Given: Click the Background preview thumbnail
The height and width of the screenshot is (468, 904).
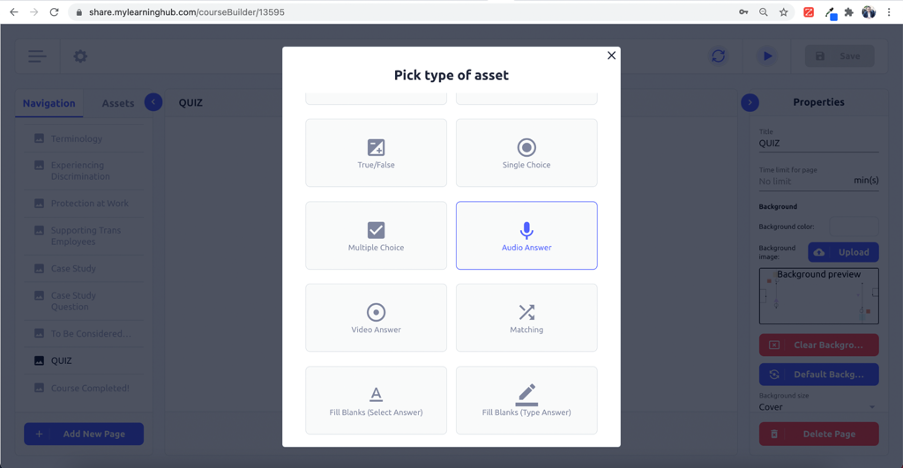Looking at the screenshot, I should tap(819, 296).
